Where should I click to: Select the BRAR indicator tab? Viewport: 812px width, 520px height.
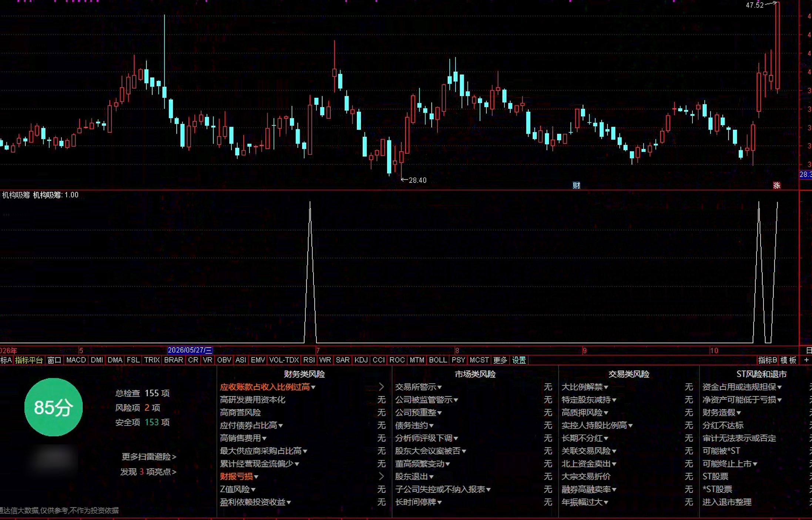(x=174, y=360)
